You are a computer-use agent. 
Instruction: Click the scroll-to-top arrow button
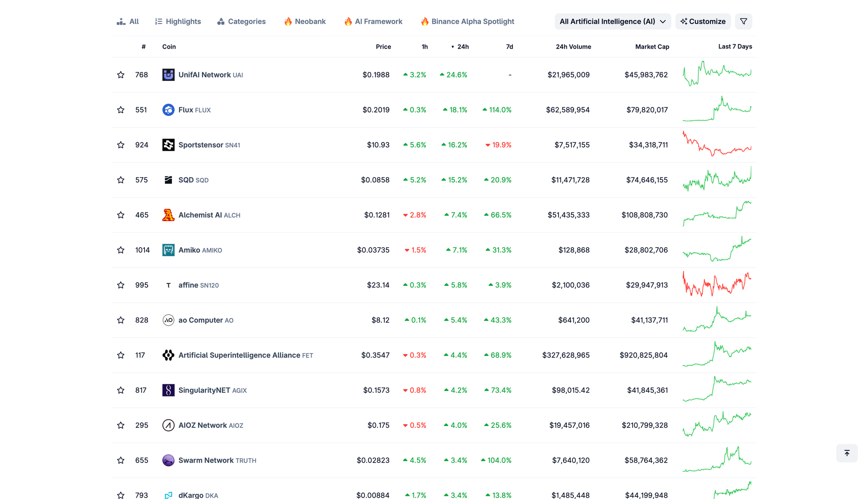(846, 453)
